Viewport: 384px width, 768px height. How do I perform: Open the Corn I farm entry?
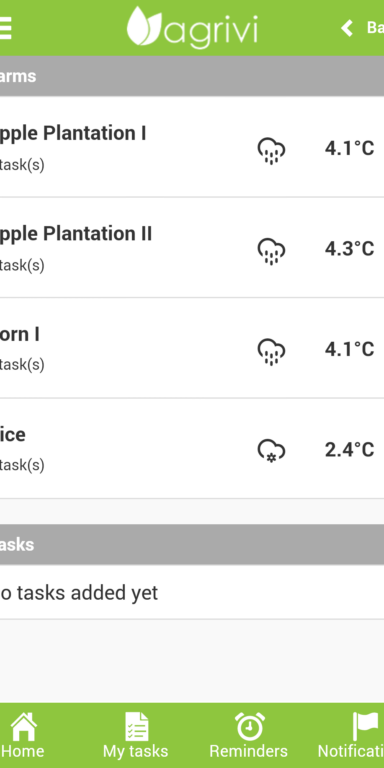(192, 348)
